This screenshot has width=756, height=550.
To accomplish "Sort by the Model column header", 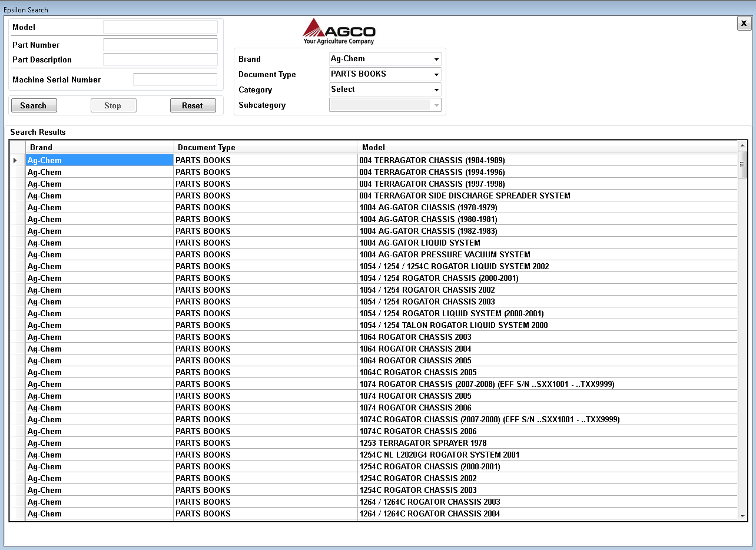I will 548,147.
